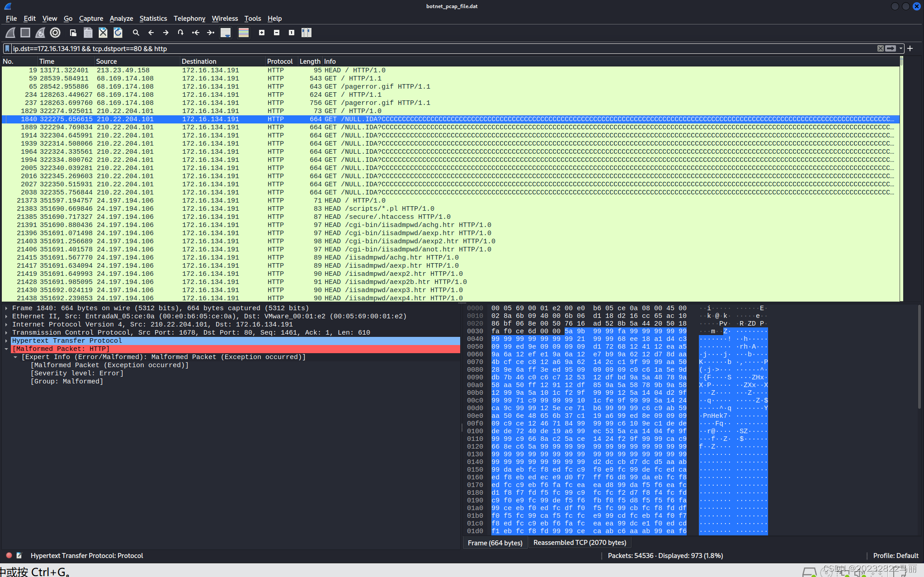Select packet 21383 HEAD /scripts/*.pl
The height and width of the screenshot is (577, 924).
pyautogui.click(x=450, y=208)
